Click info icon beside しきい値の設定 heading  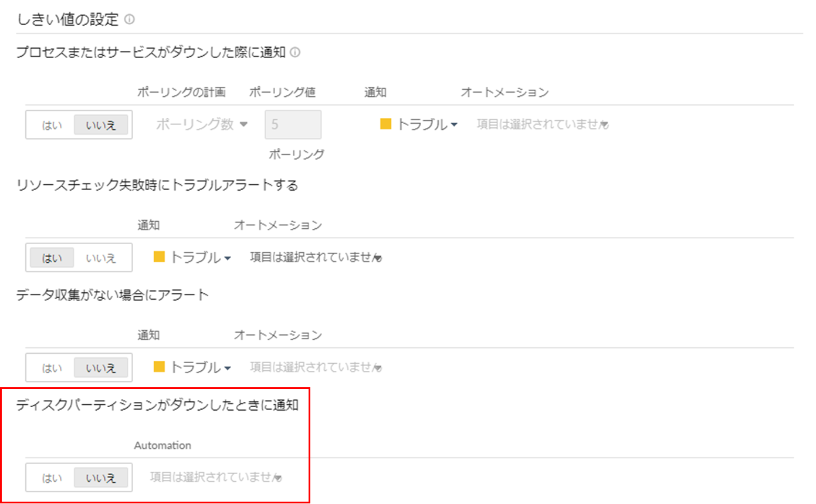click(x=130, y=21)
